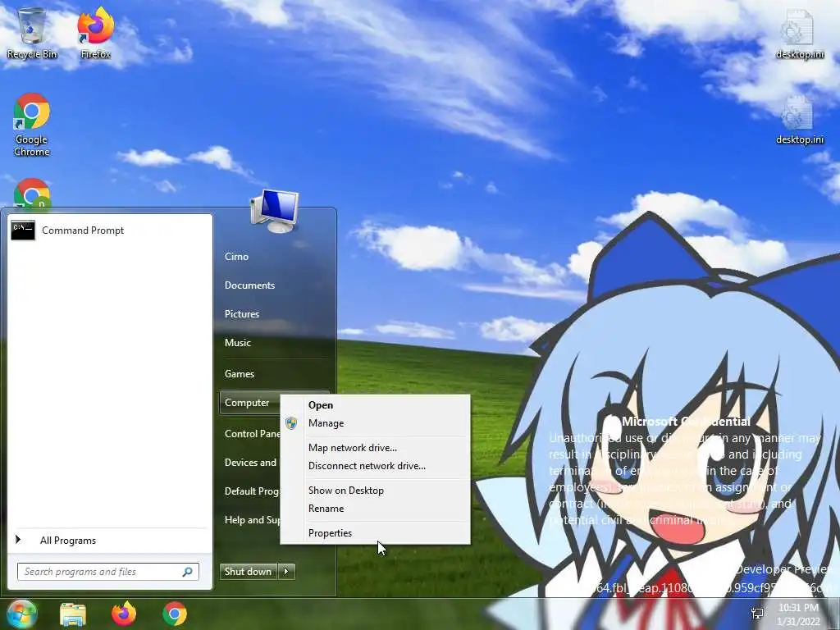Open the Cirno user folder link

click(x=236, y=257)
